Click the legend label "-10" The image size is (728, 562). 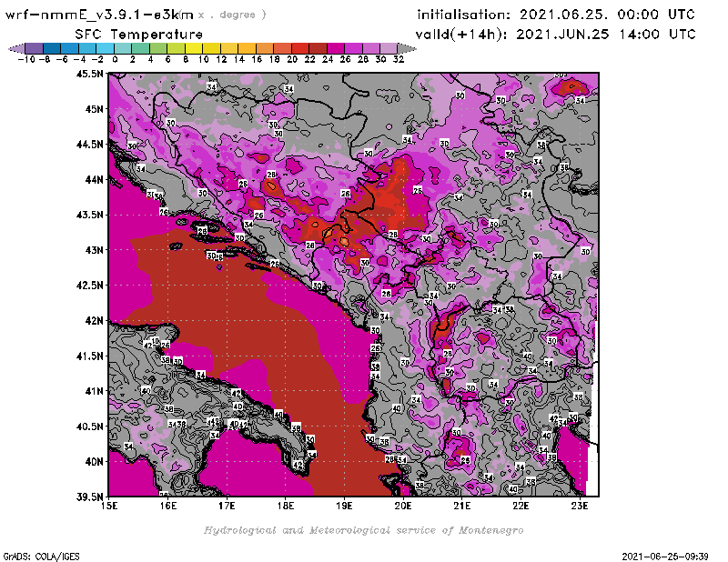tap(26, 59)
